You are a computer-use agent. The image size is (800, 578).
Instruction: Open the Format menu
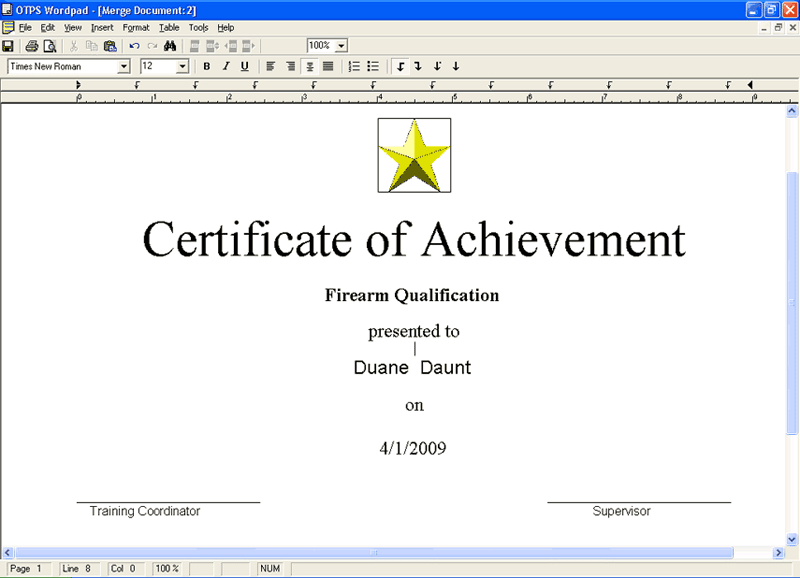pos(135,27)
